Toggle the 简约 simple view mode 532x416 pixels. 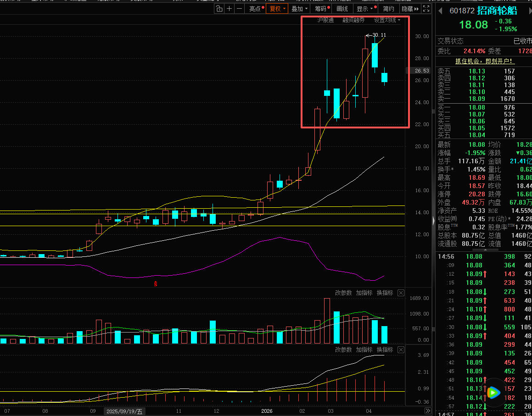tap(388, 9)
